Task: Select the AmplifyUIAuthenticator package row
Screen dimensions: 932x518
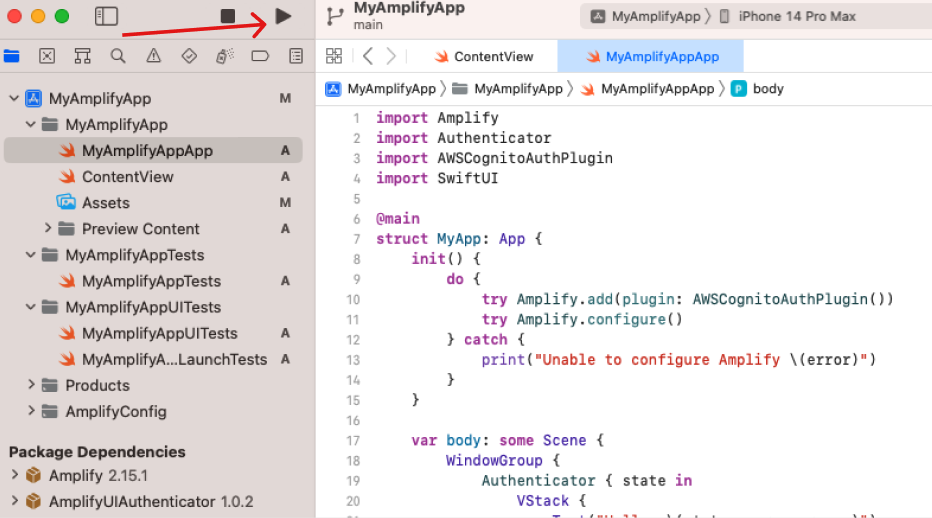Action: coord(153,502)
